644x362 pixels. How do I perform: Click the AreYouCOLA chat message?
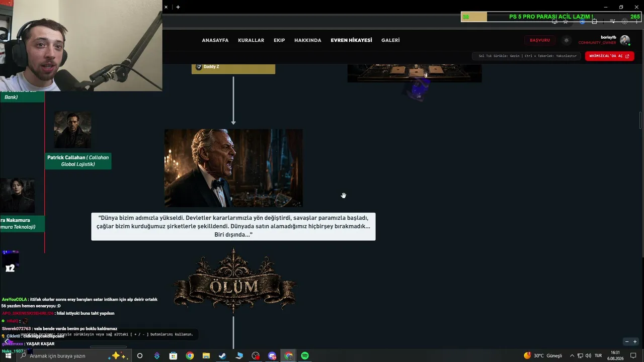click(x=79, y=303)
